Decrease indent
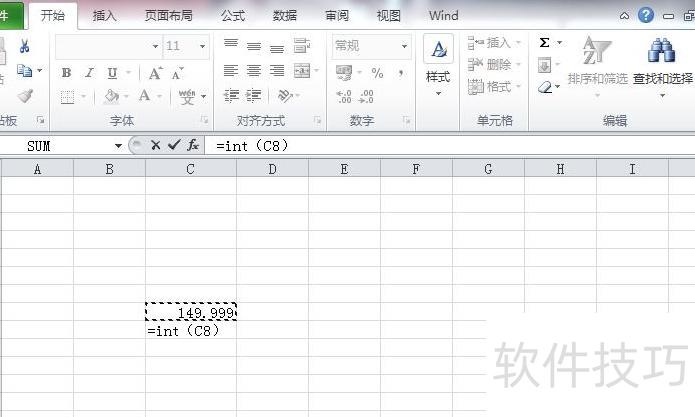The width and height of the screenshot is (695, 417). coord(231,96)
